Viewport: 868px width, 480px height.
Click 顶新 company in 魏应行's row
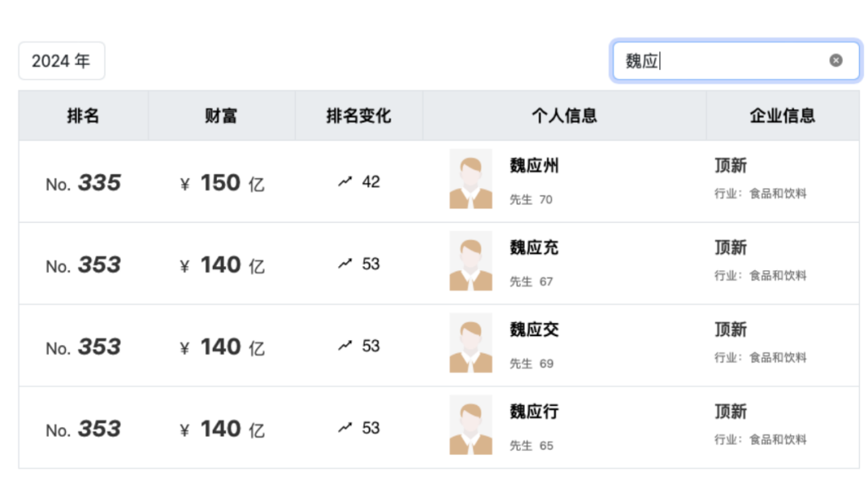click(x=731, y=412)
